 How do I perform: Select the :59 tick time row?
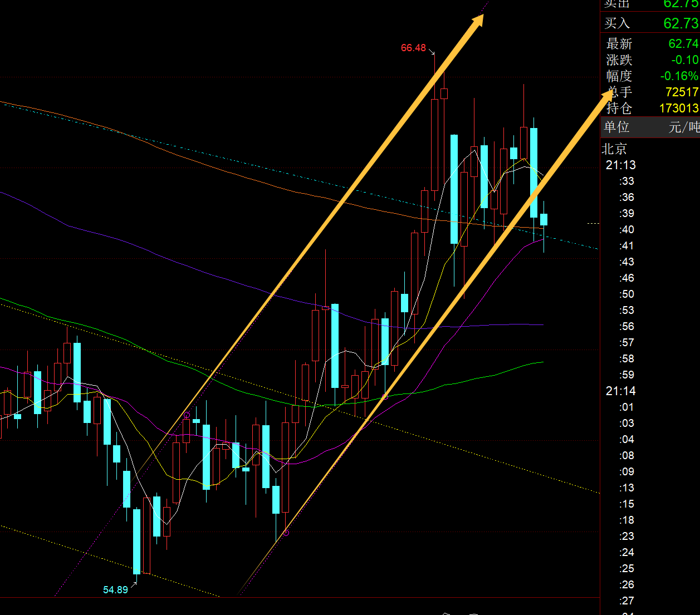click(x=626, y=375)
